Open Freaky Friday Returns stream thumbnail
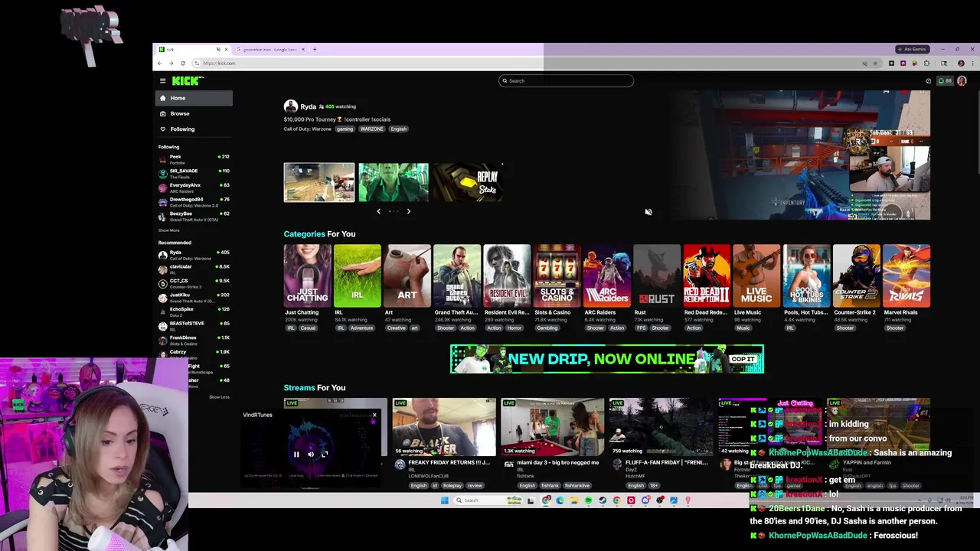This screenshot has height=551, width=980. 444,427
